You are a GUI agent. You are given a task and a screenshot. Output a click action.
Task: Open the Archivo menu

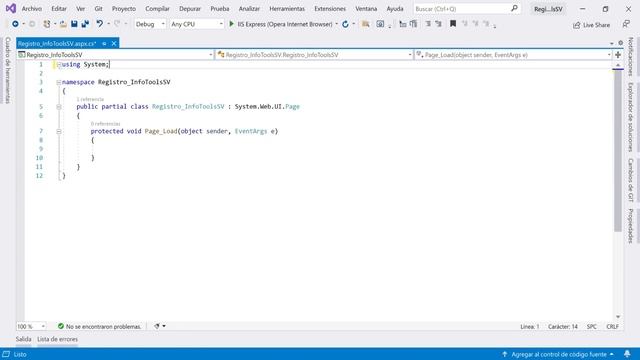coord(31,9)
